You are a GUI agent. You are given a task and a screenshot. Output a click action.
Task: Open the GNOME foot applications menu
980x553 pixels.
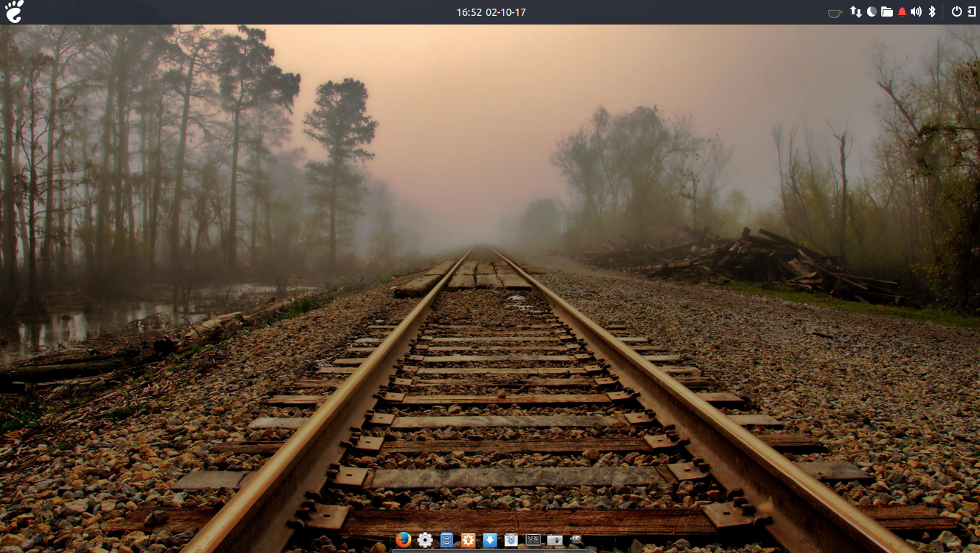14,12
